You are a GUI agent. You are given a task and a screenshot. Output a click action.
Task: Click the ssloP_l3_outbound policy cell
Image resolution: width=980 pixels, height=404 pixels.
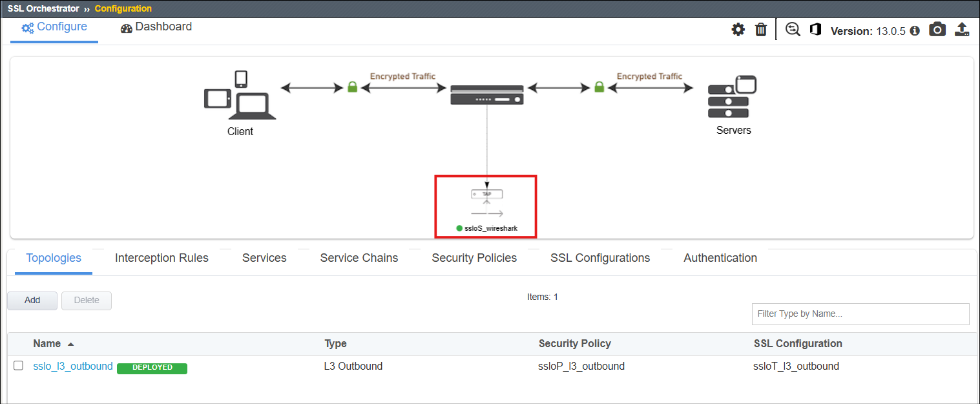pos(581,366)
